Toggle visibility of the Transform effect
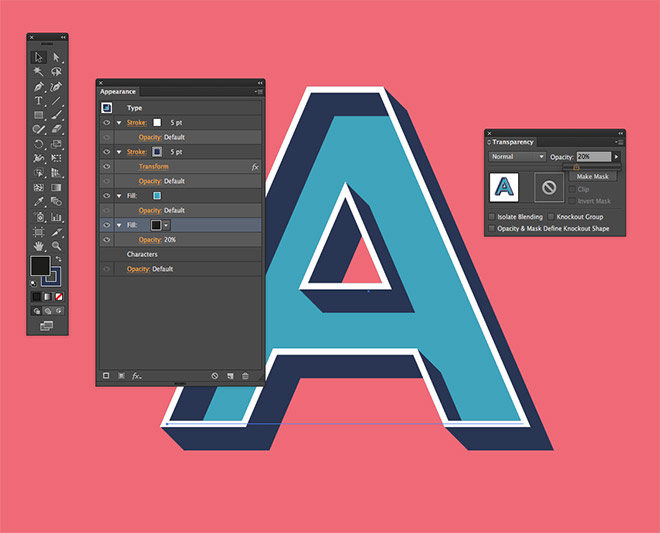The image size is (660, 533). click(107, 166)
